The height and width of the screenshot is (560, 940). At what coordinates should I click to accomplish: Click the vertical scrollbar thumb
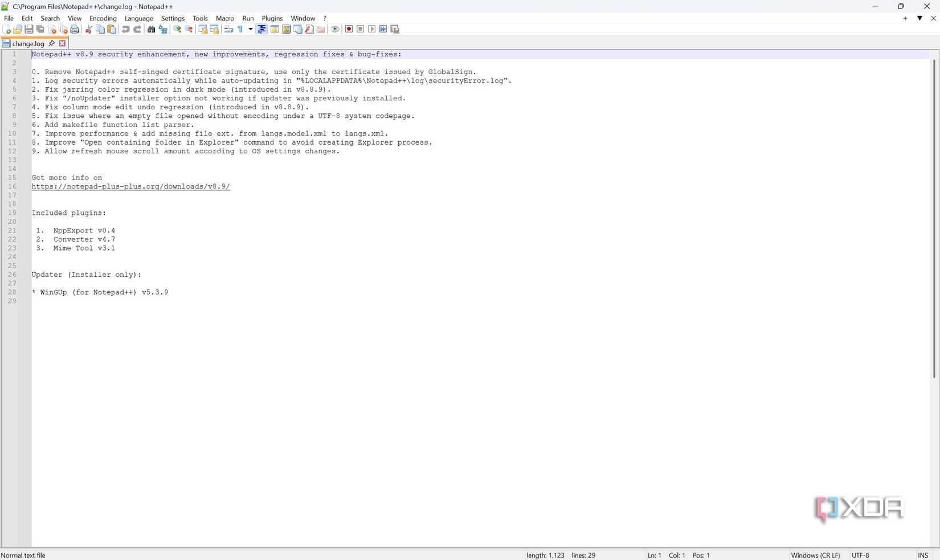coord(934,218)
